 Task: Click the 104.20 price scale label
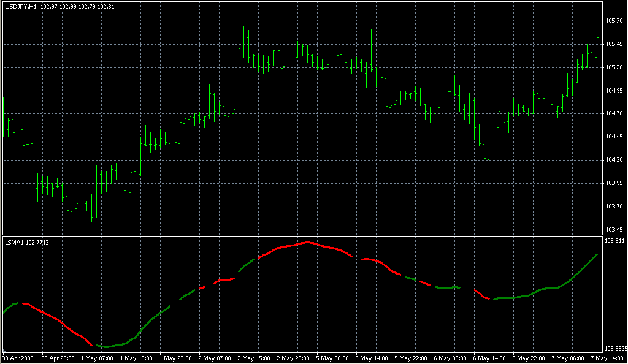[614, 160]
